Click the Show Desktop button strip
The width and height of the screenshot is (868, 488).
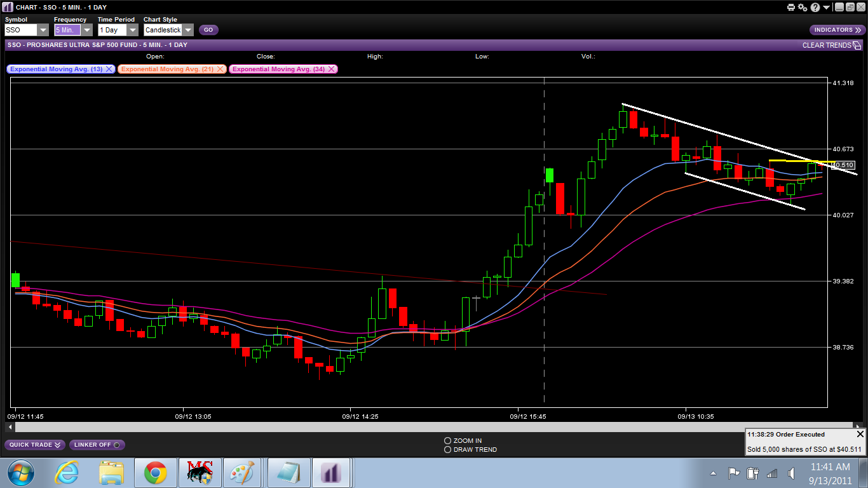863,473
